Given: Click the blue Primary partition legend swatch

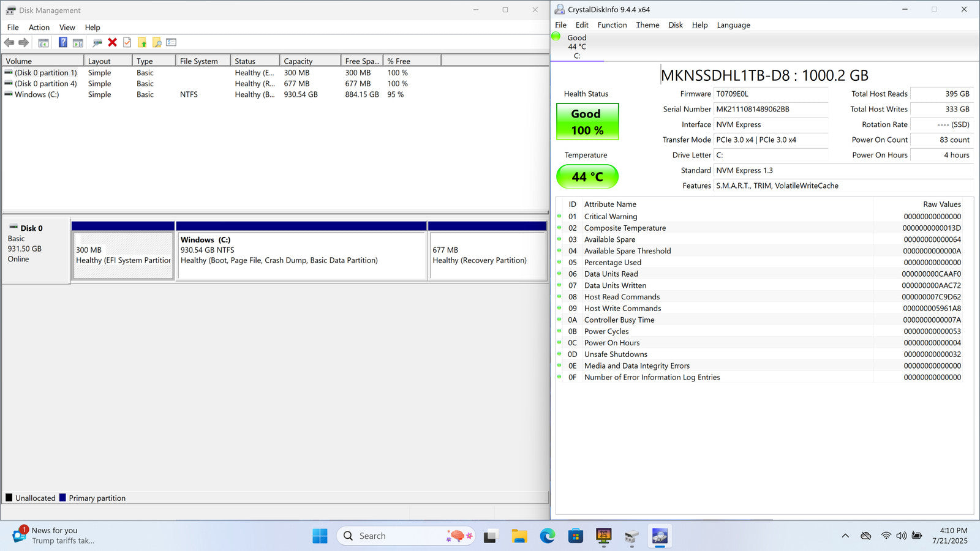Looking at the screenshot, I should click(x=62, y=498).
